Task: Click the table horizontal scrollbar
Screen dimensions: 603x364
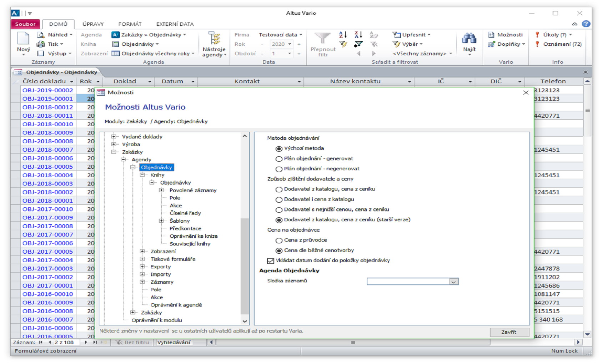Action: (x=353, y=342)
